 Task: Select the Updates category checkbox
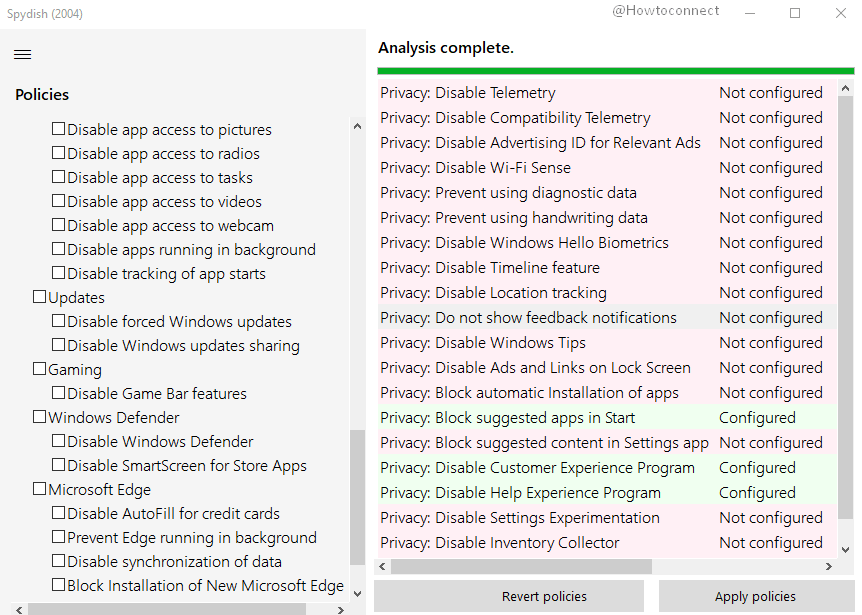[x=38, y=297]
